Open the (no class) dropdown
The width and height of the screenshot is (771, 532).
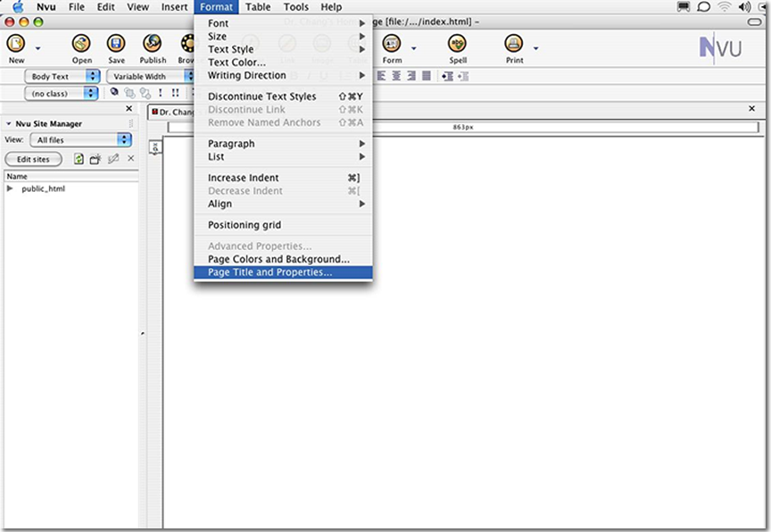pos(61,94)
